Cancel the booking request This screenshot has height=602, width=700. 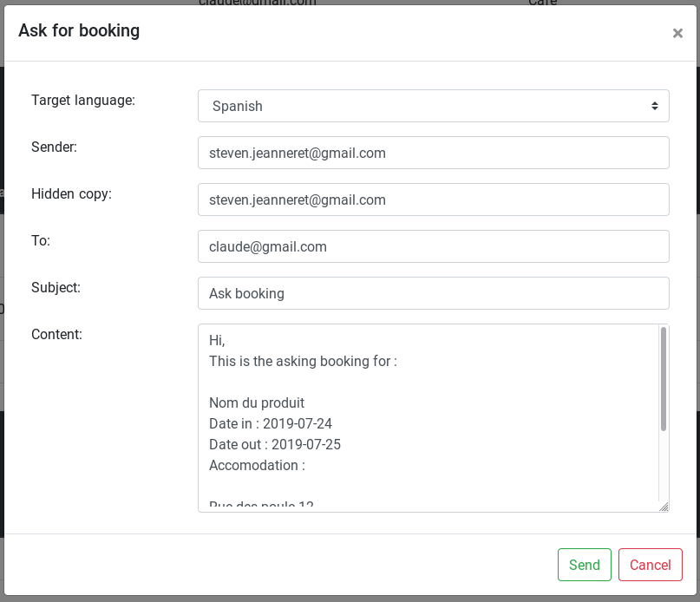click(650, 565)
